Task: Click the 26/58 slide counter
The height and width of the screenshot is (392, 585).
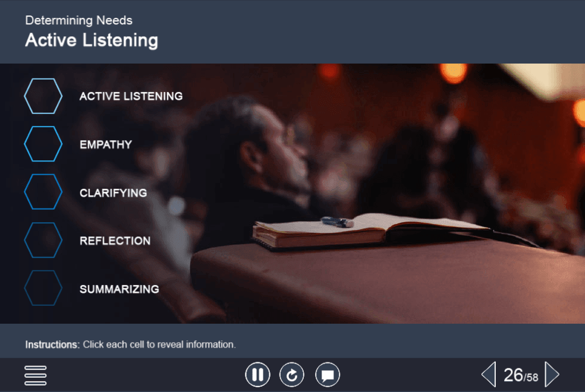Action: pos(521,375)
